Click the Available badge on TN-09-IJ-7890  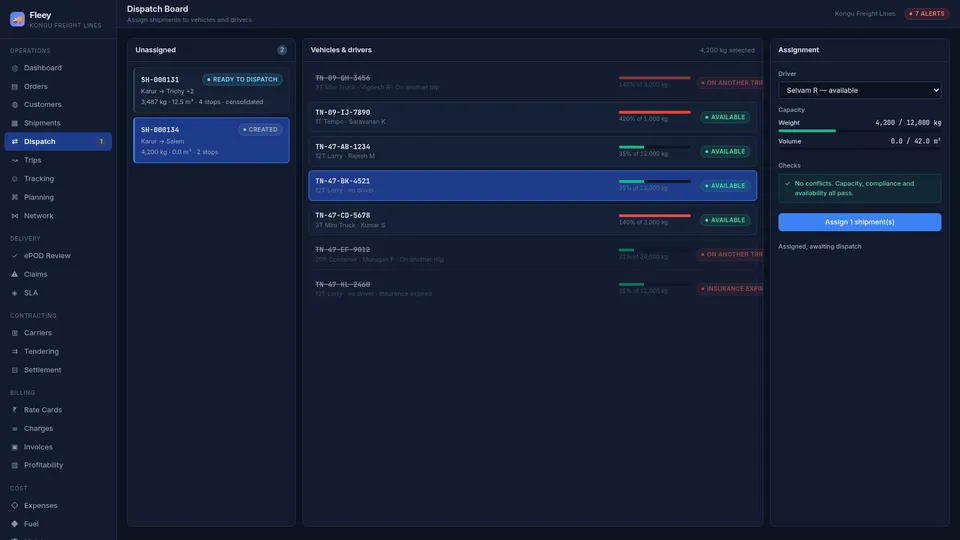click(x=725, y=117)
